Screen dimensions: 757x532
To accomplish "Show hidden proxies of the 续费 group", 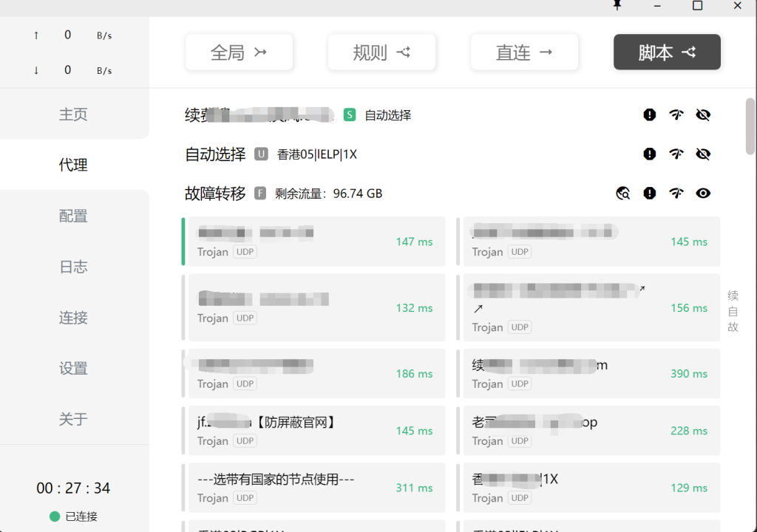I will pyautogui.click(x=703, y=115).
